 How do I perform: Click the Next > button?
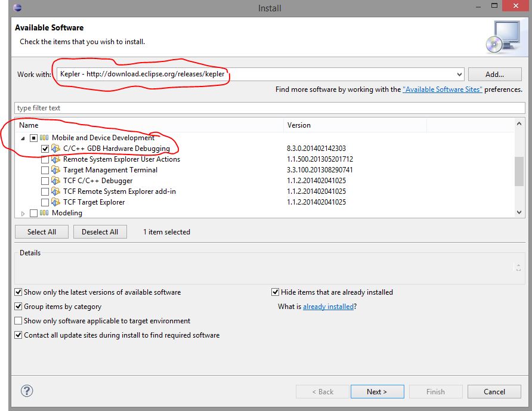click(377, 392)
